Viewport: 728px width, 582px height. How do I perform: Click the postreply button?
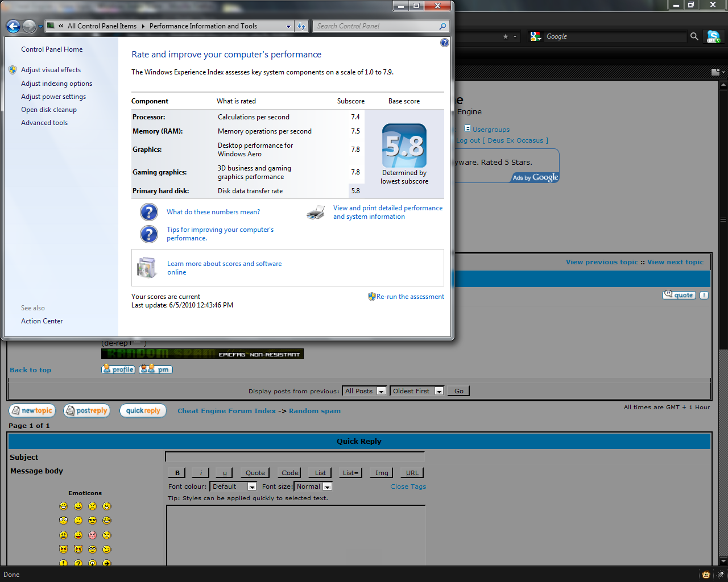pos(86,410)
